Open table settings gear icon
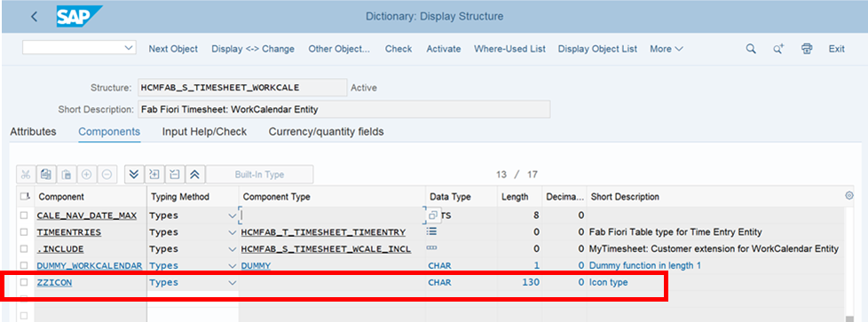The width and height of the screenshot is (868, 322). [x=849, y=196]
